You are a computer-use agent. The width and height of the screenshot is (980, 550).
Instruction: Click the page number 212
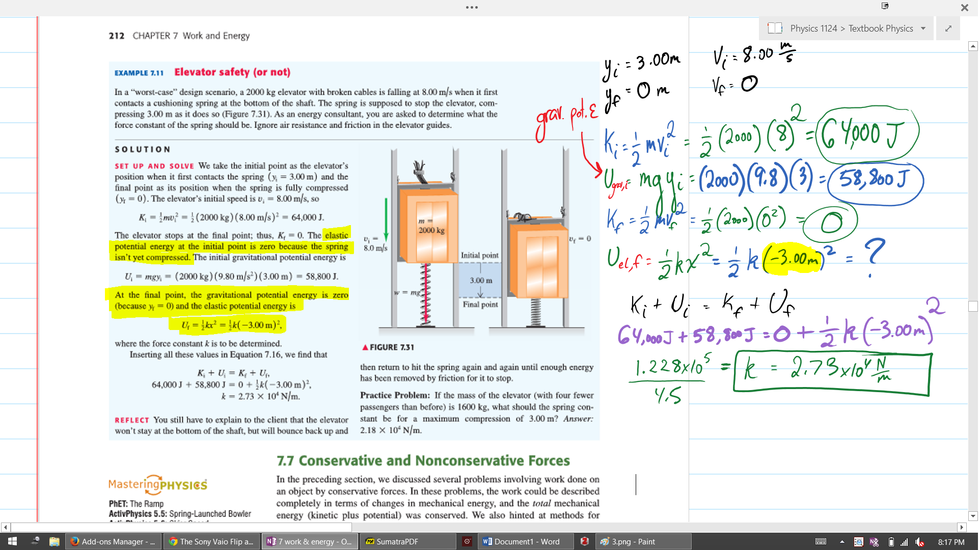pyautogui.click(x=116, y=36)
